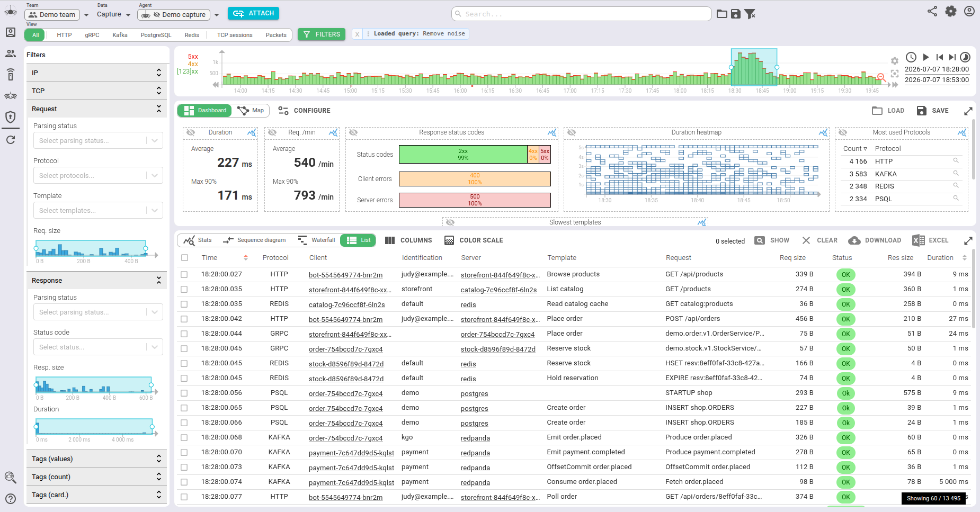Open chart options for Duration heatmap
The height and width of the screenshot is (512, 980).
(823, 132)
